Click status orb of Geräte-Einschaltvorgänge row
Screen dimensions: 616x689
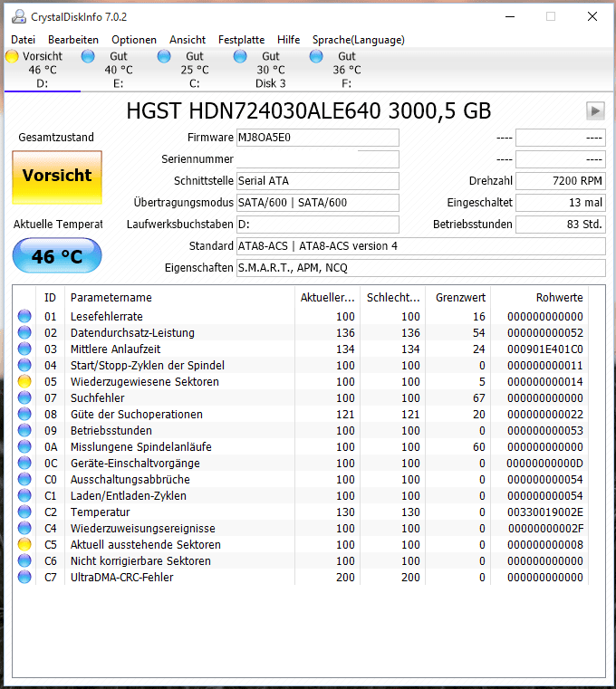pos(24,463)
